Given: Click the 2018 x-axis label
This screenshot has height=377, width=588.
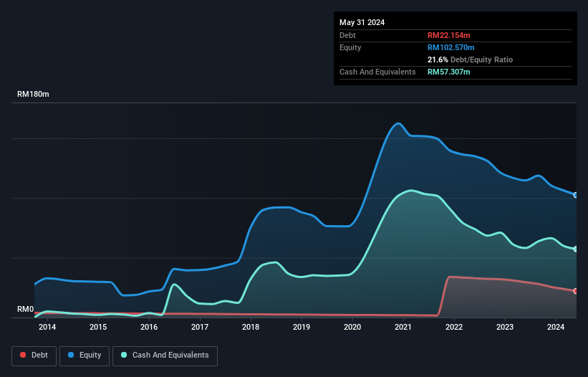Looking at the screenshot, I should click(251, 327).
